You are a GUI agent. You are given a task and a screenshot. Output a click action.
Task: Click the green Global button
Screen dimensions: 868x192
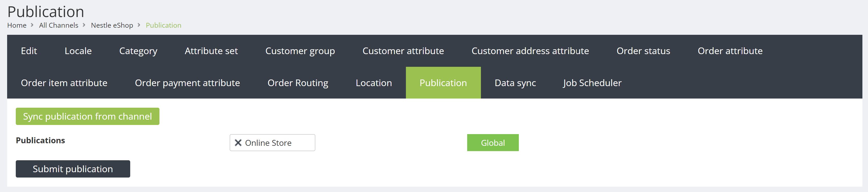pos(493,143)
